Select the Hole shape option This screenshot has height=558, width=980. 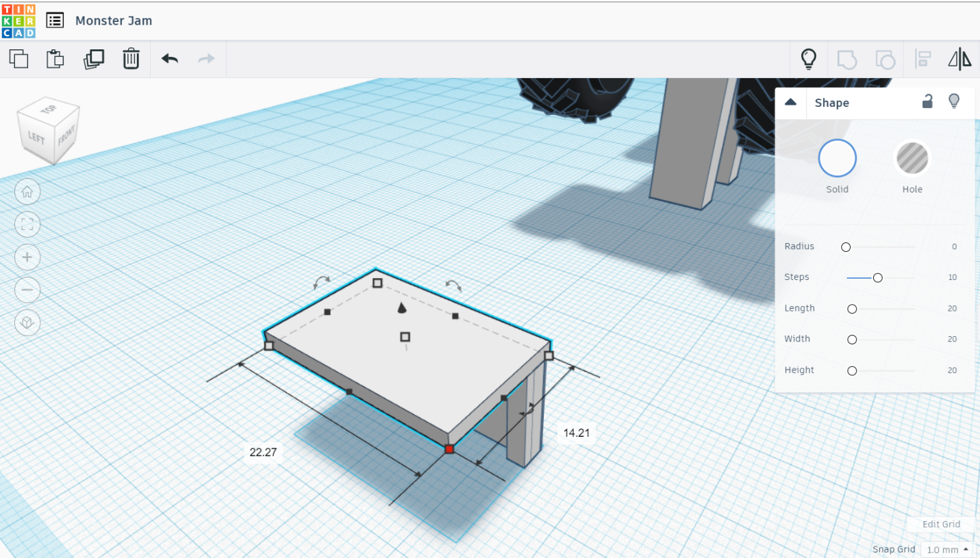tap(912, 158)
